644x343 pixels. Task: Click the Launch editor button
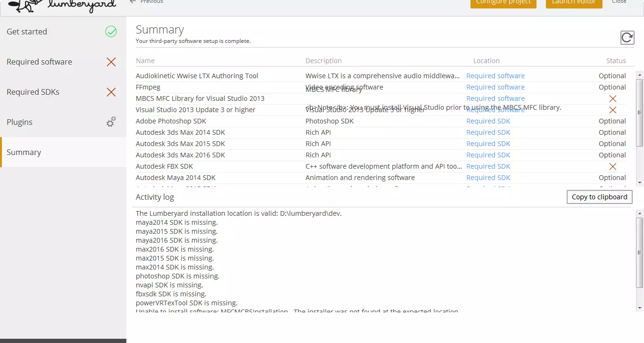pyautogui.click(x=573, y=2)
